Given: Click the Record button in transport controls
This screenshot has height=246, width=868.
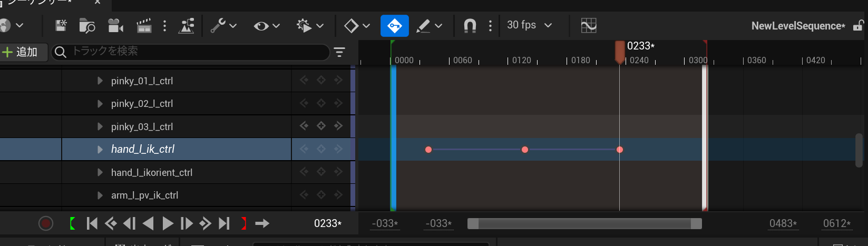Looking at the screenshot, I should (x=46, y=224).
